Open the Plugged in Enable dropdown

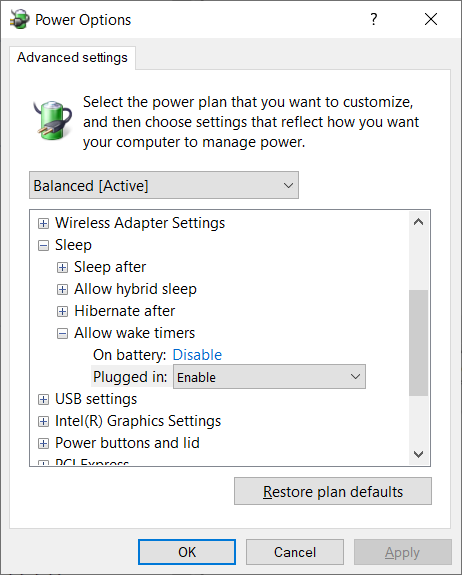point(269,377)
